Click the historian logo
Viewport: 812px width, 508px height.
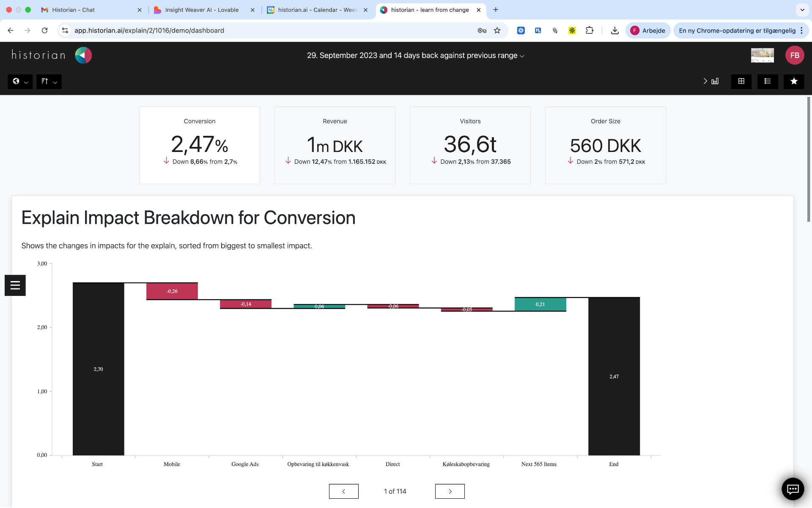(x=52, y=55)
